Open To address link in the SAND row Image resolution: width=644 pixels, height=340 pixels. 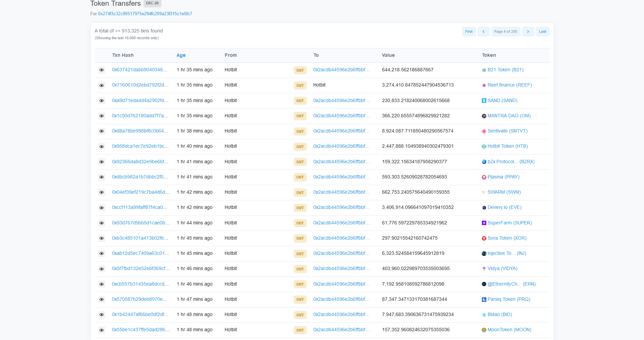(x=341, y=100)
